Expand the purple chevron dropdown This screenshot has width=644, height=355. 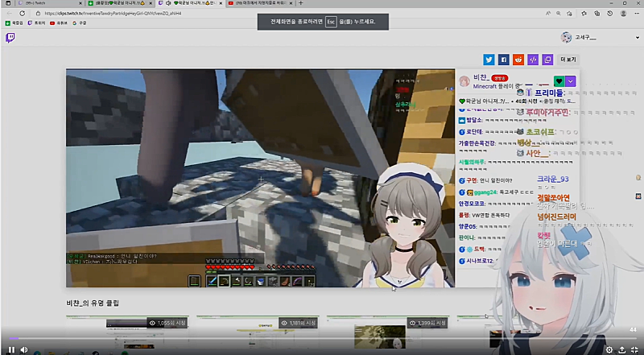click(571, 80)
